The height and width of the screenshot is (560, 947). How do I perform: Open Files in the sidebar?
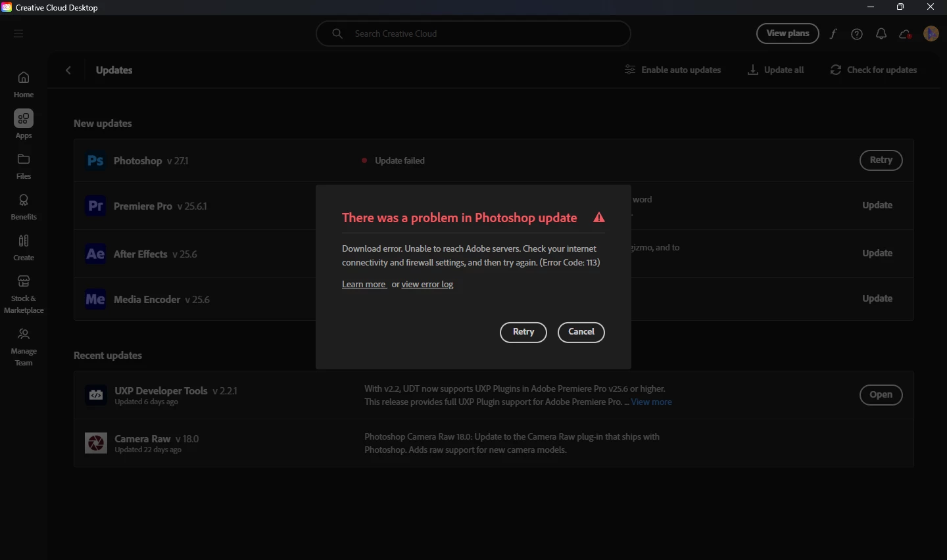click(x=24, y=166)
